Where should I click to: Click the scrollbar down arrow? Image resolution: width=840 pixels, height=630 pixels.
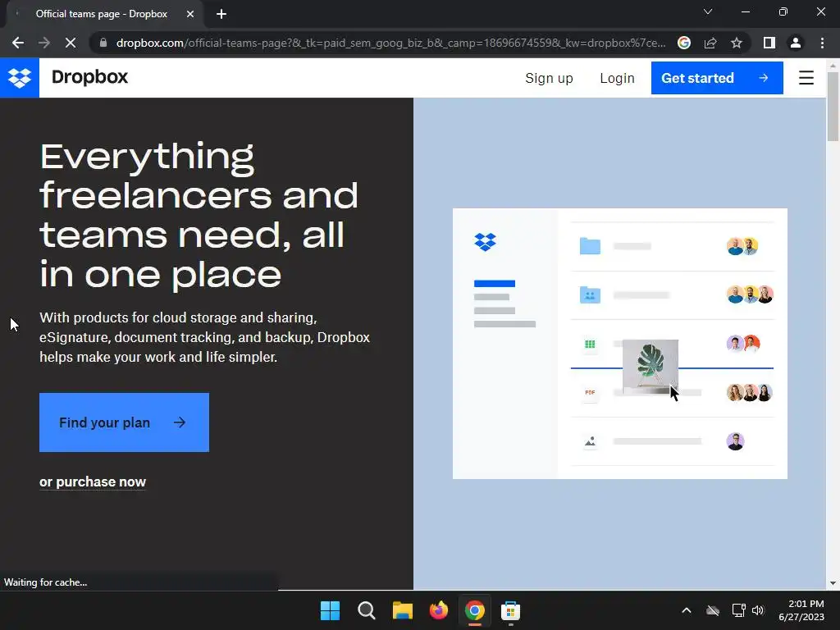[833, 583]
